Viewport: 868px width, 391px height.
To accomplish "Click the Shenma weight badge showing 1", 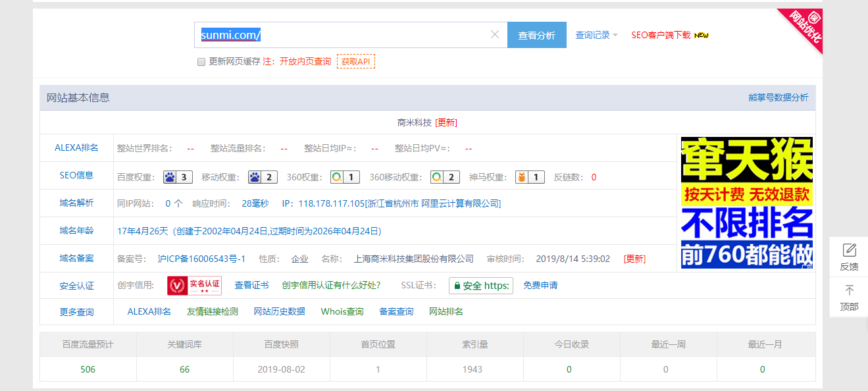I will pyautogui.click(x=530, y=176).
